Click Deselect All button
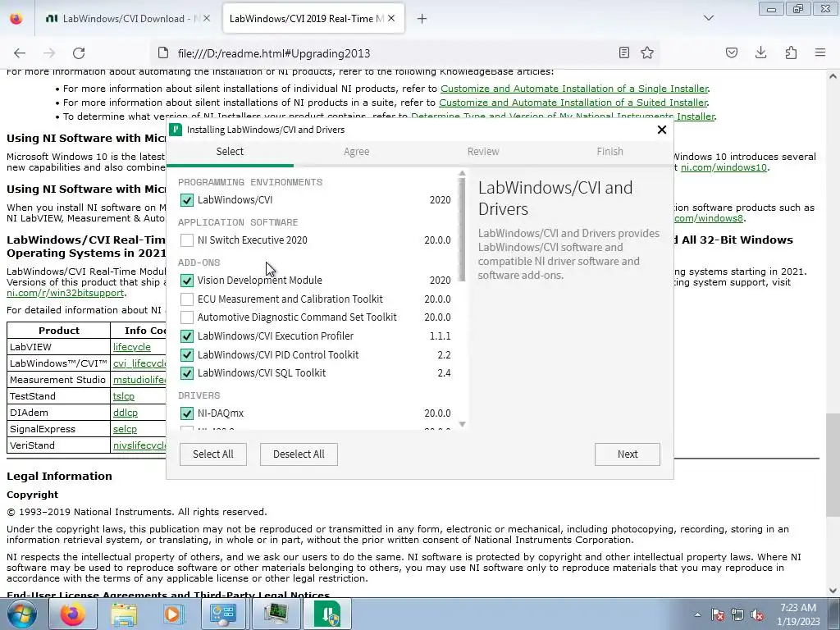This screenshot has width=840, height=630. point(299,454)
